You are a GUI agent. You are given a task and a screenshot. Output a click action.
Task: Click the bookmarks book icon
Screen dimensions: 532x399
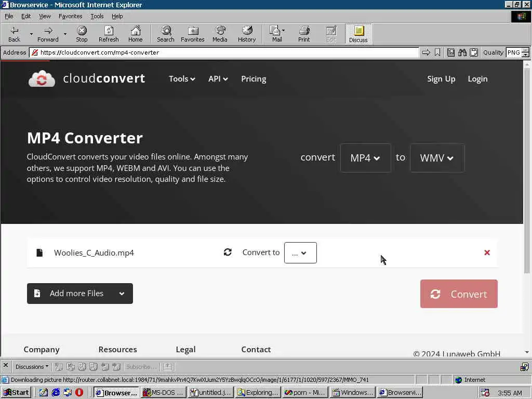(x=451, y=52)
